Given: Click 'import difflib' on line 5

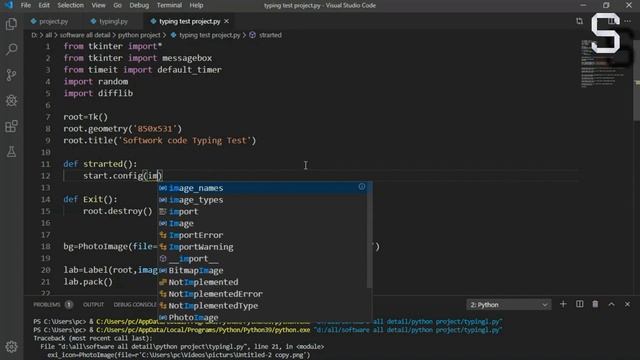Looking at the screenshot, I should pos(98,93).
